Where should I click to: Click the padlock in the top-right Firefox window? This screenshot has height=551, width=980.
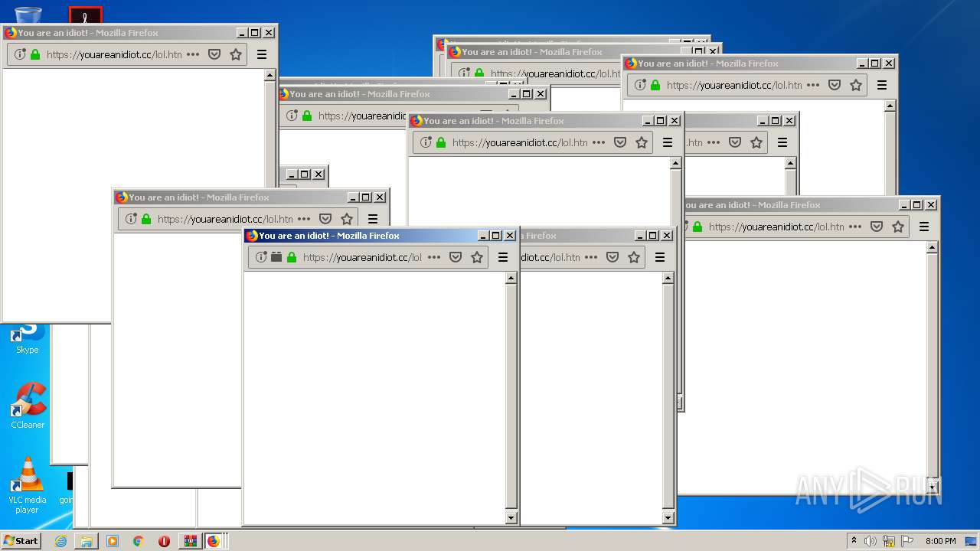[655, 85]
